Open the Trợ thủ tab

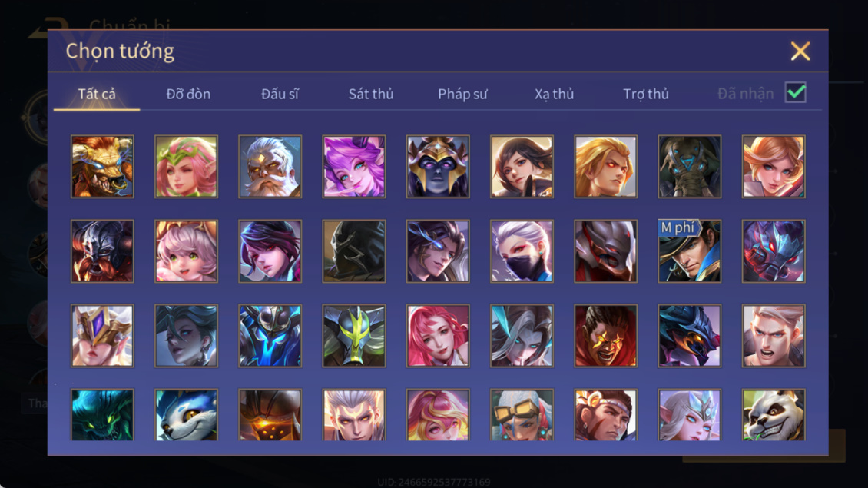tap(646, 95)
